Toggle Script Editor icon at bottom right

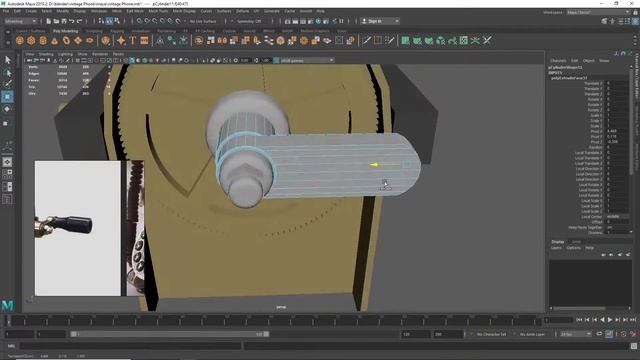(x=633, y=346)
